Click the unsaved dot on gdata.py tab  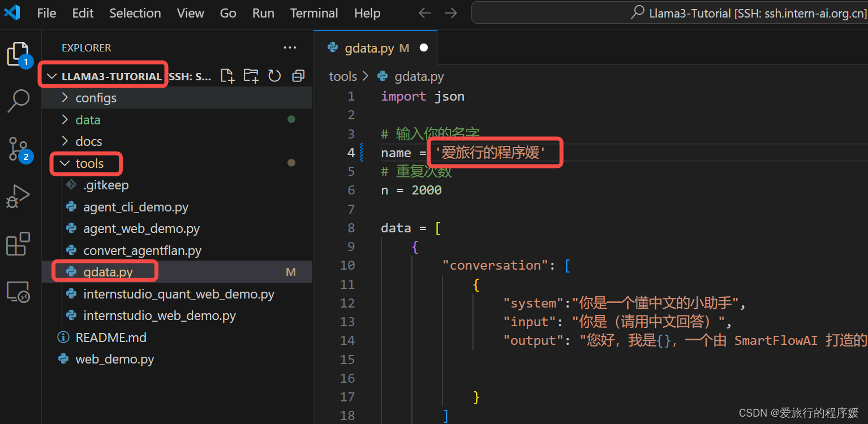pos(423,48)
